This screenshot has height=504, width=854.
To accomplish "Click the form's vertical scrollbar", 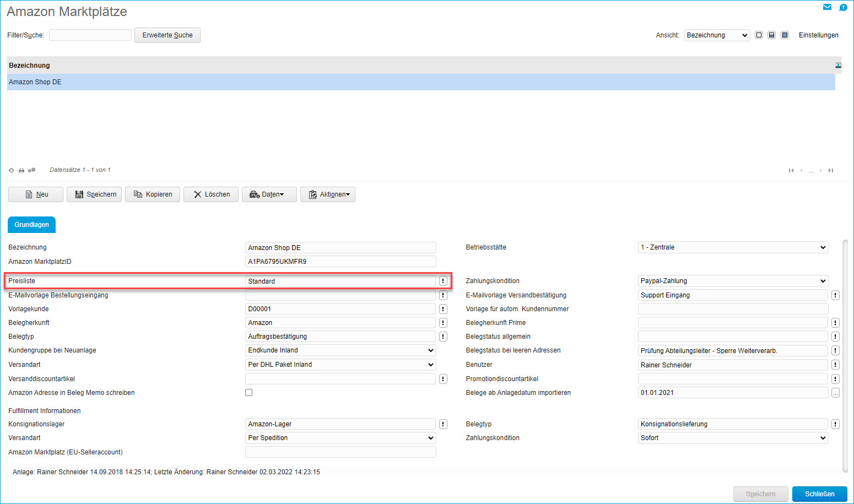I will pyautogui.click(x=845, y=356).
